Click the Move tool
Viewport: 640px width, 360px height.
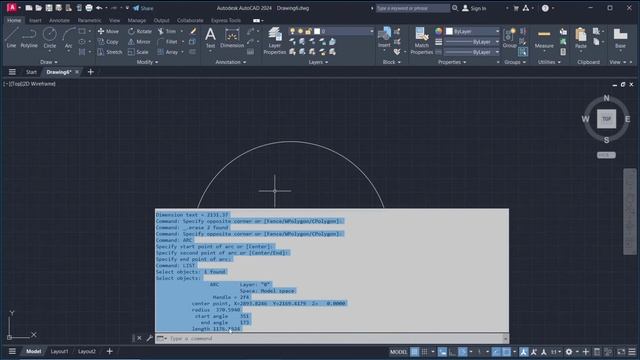(108, 31)
